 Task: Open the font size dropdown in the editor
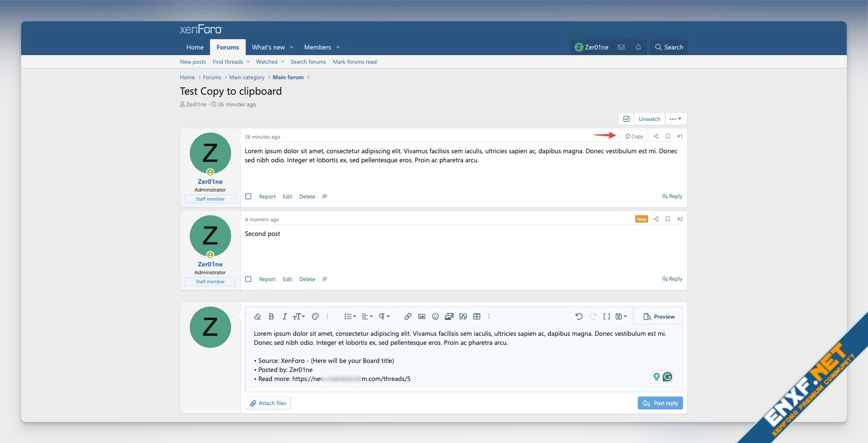point(298,316)
